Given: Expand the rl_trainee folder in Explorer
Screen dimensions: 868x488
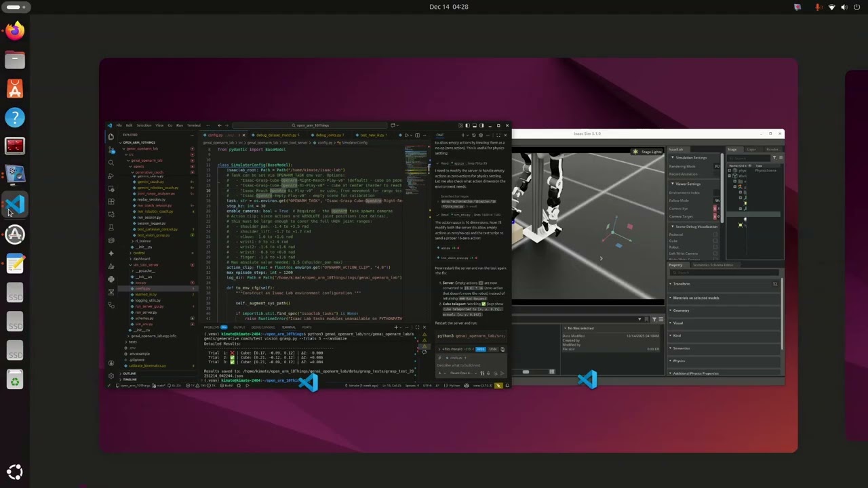Looking at the screenshot, I should coord(142,241).
